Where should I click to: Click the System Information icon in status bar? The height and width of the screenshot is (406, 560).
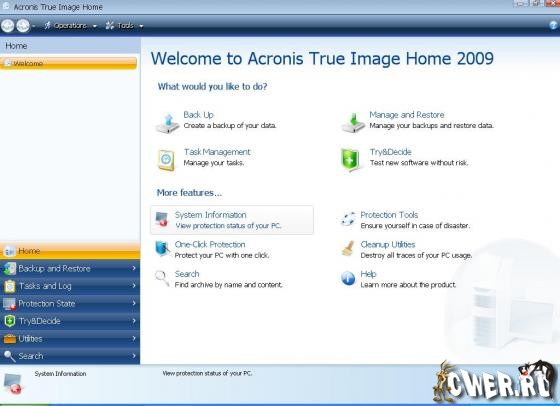(13, 384)
